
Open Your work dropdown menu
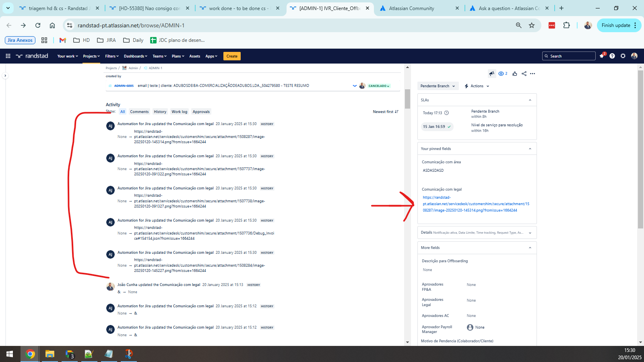(x=68, y=56)
